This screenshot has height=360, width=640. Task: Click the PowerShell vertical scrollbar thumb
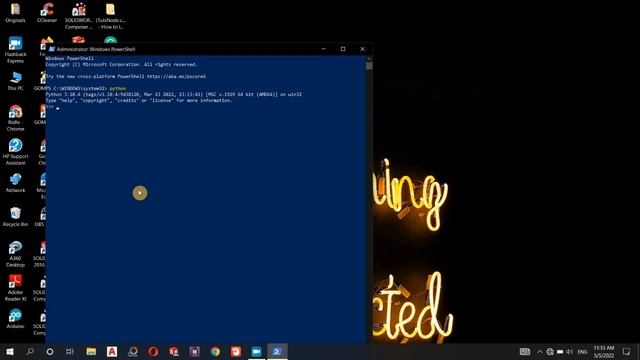369,66
